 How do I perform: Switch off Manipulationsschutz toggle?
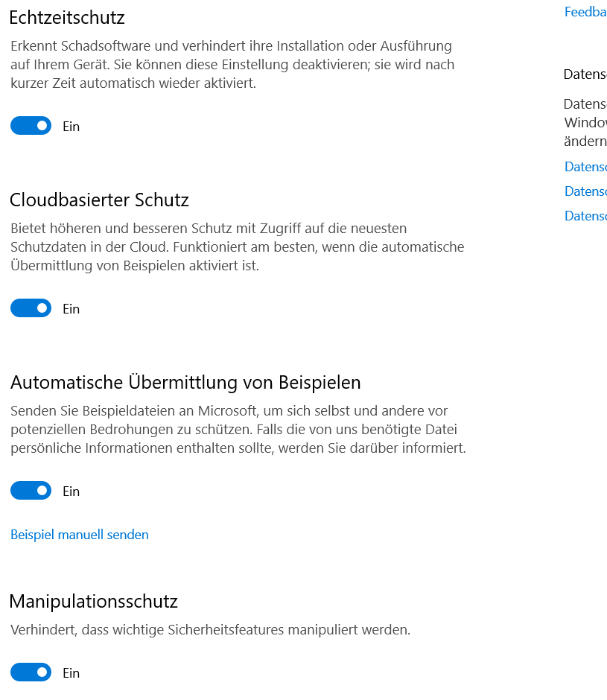[x=31, y=672]
